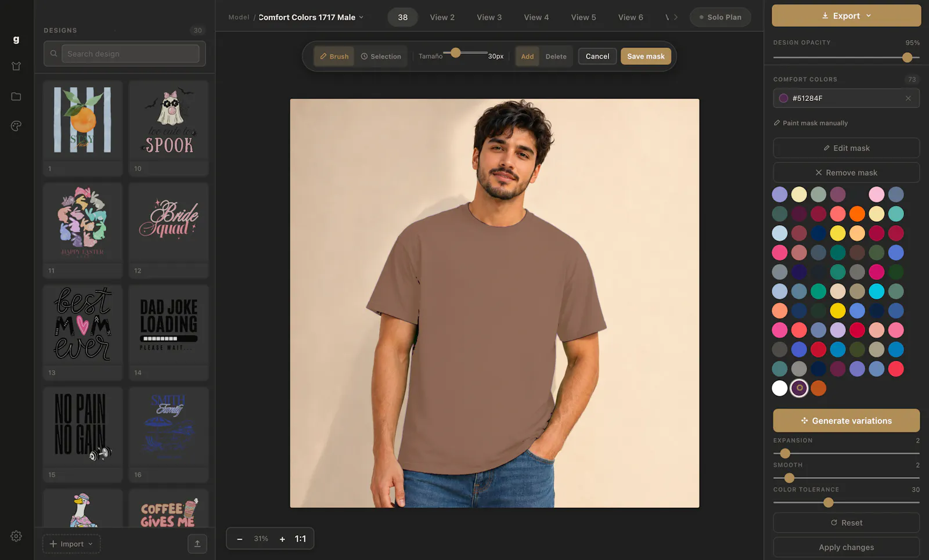Select view tab 38
The height and width of the screenshot is (560, 929).
402,17
